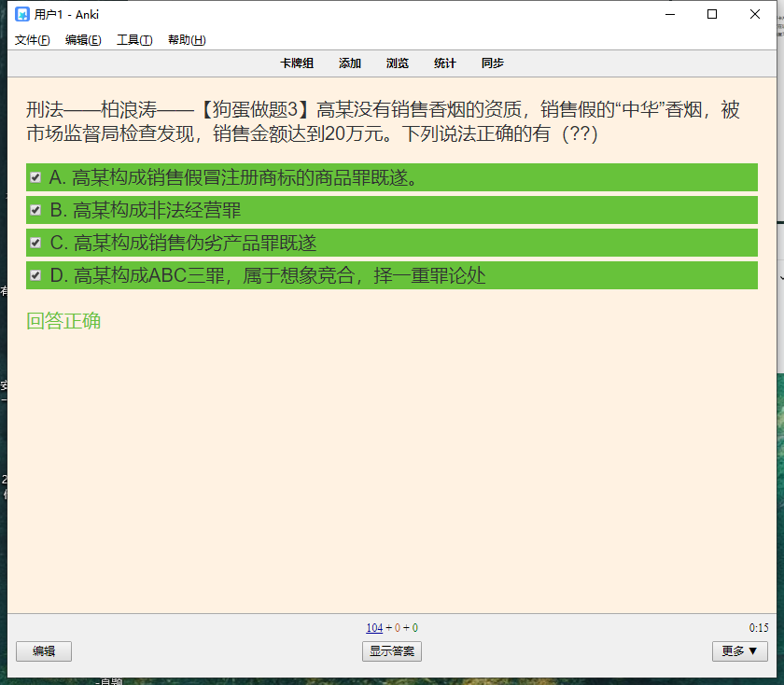Screen dimensions: 784x685
Task: Click the 回答正确 result text
Action: 63,321
